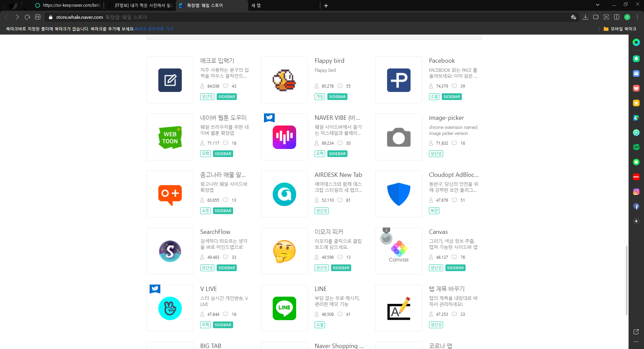644x349 pixels.
Task: Click the Naver Shopping title
Action: tap(339, 346)
